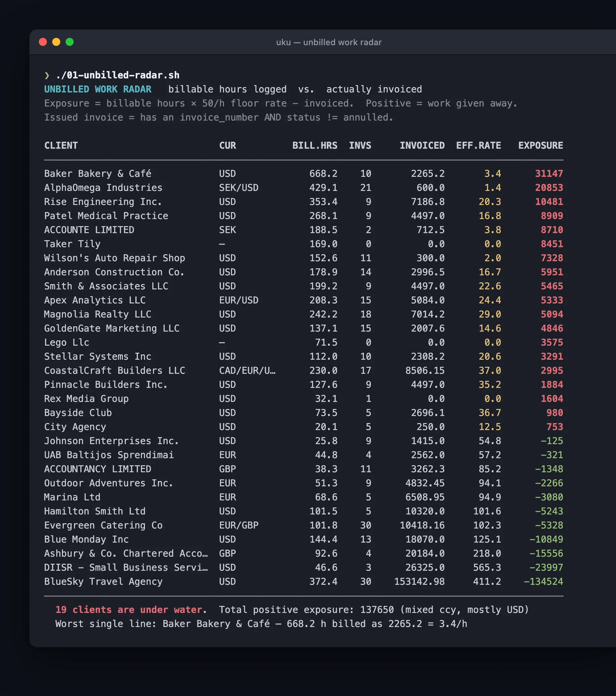Image resolution: width=616 pixels, height=696 pixels.
Task: Click the EUR/GBP currency cell
Action: 239,526
